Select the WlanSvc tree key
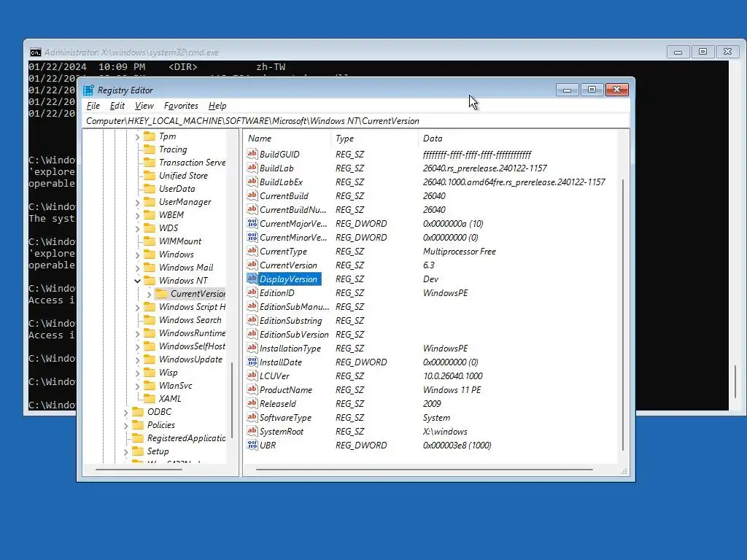747x560 pixels. (x=175, y=386)
